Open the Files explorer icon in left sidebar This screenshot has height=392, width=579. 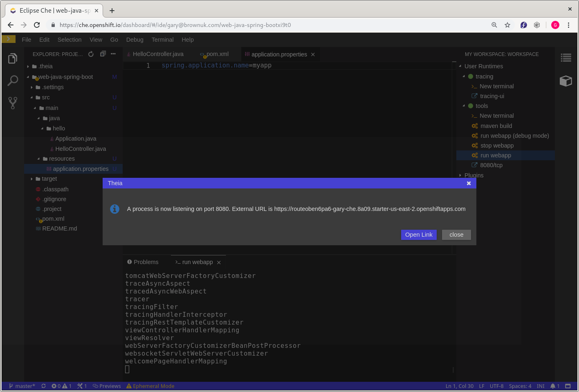pyautogui.click(x=13, y=58)
